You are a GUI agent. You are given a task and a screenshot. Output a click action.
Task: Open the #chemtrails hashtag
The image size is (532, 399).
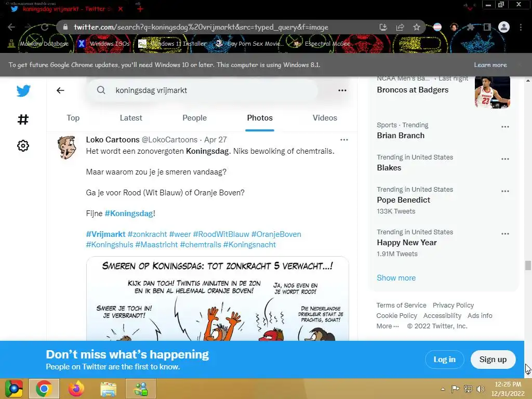(x=201, y=245)
